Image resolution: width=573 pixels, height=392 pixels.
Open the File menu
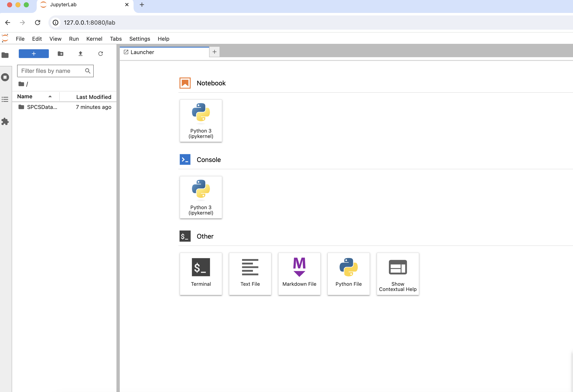[20, 39]
